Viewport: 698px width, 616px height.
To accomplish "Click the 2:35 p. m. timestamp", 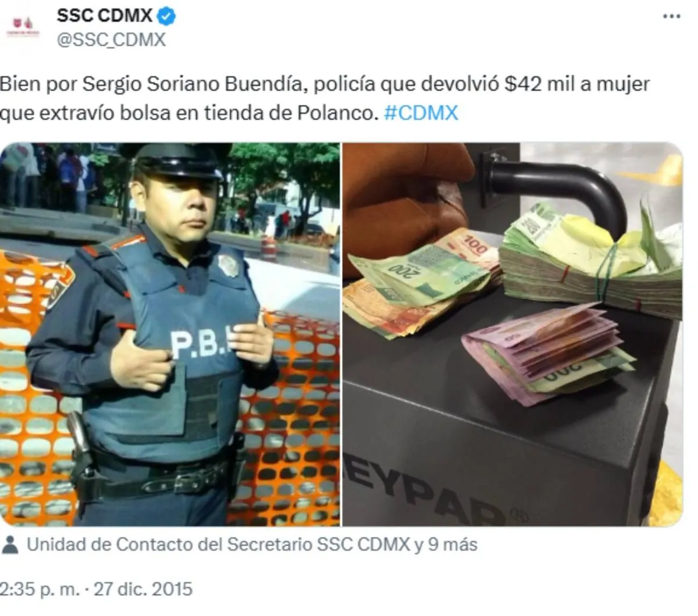I will [x=39, y=589].
